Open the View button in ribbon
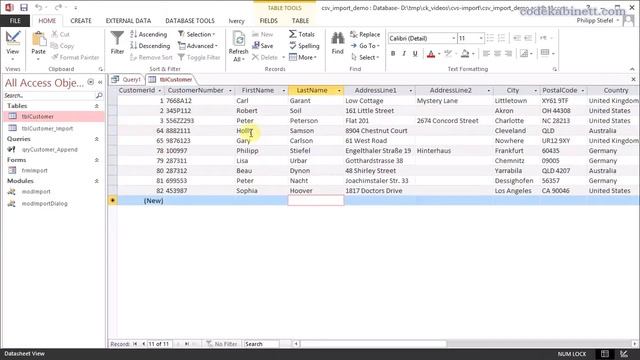Image resolution: width=640 pixels, height=360 pixels. 13,45
